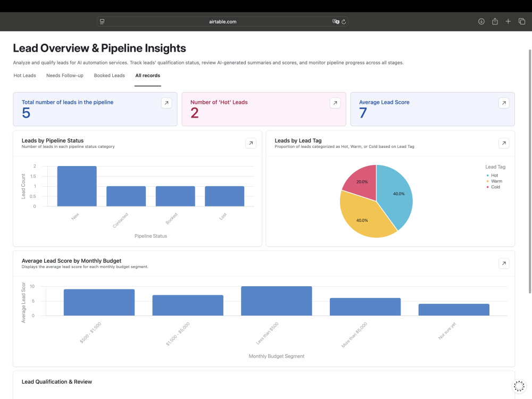532x399 pixels.
Task: Select the All records tab
Action: pos(147,76)
